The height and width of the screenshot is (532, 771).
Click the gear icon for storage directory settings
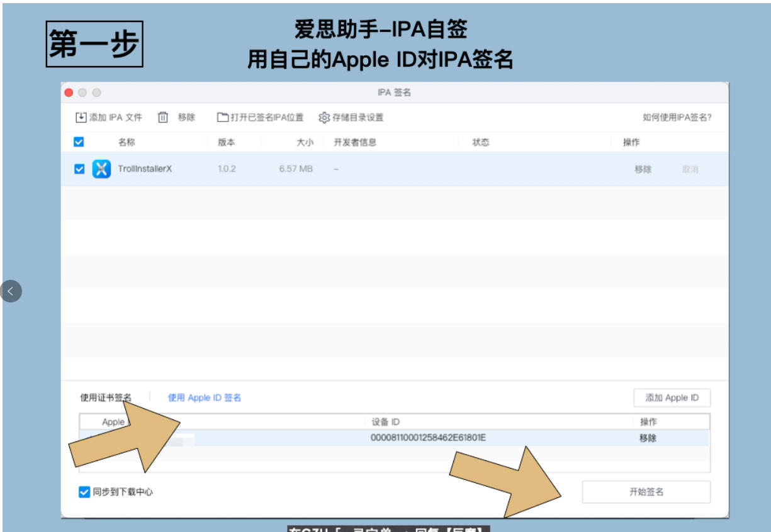(x=324, y=118)
